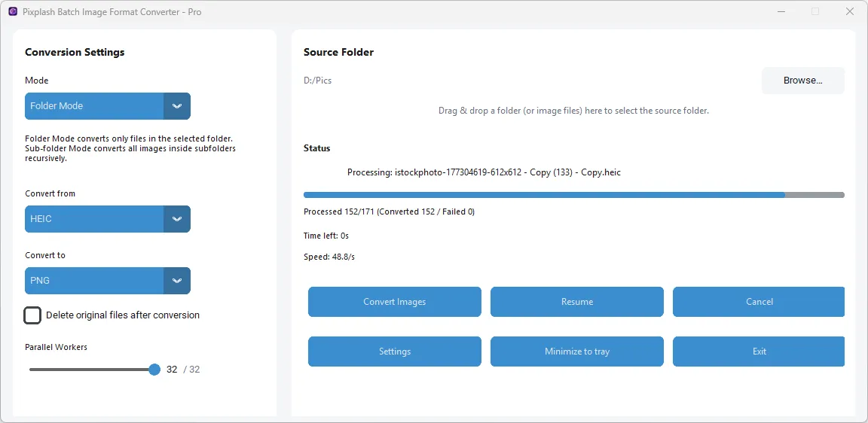Image resolution: width=868 pixels, height=423 pixels.
Task: Click the Resume button
Action: (577, 302)
